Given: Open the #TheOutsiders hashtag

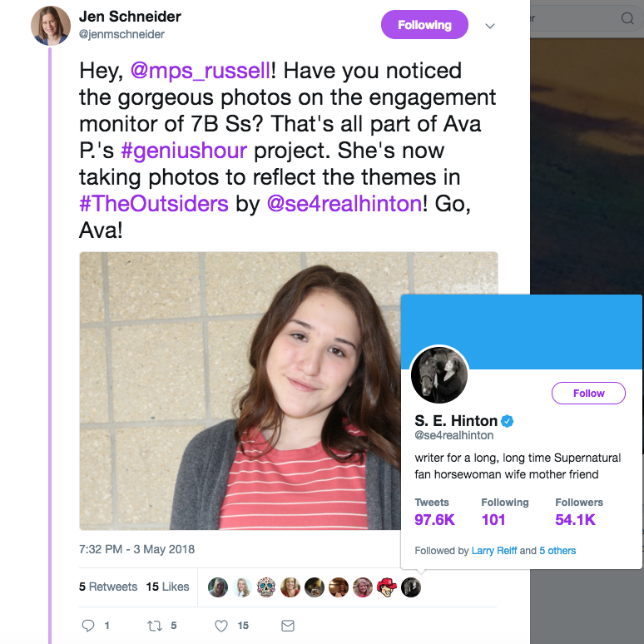Looking at the screenshot, I should [x=153, y=203].
